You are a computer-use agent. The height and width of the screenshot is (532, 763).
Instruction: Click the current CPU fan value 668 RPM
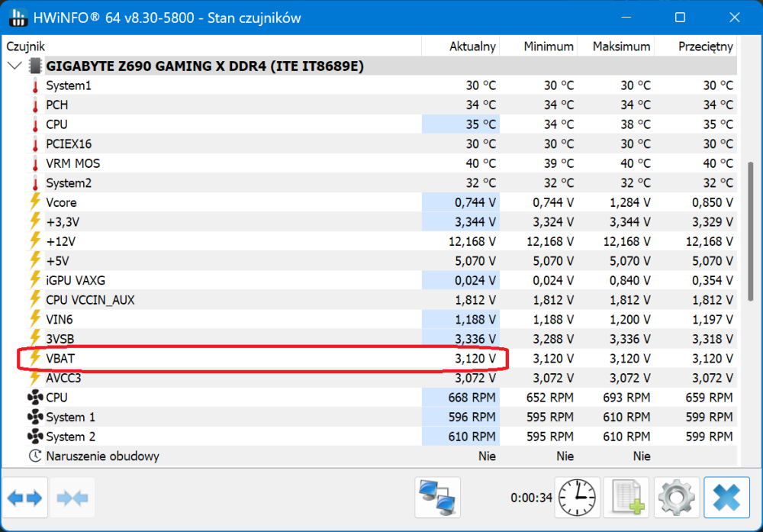472,398
